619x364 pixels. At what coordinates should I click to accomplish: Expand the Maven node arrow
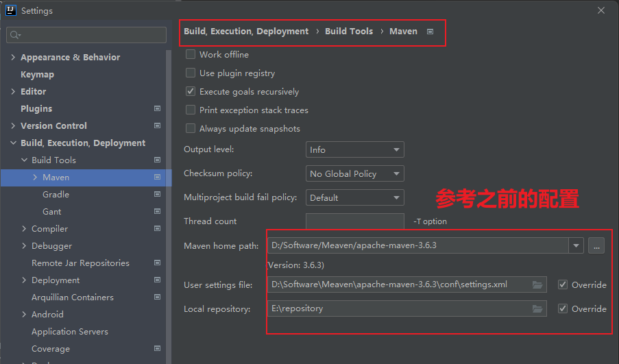(35, 178)
